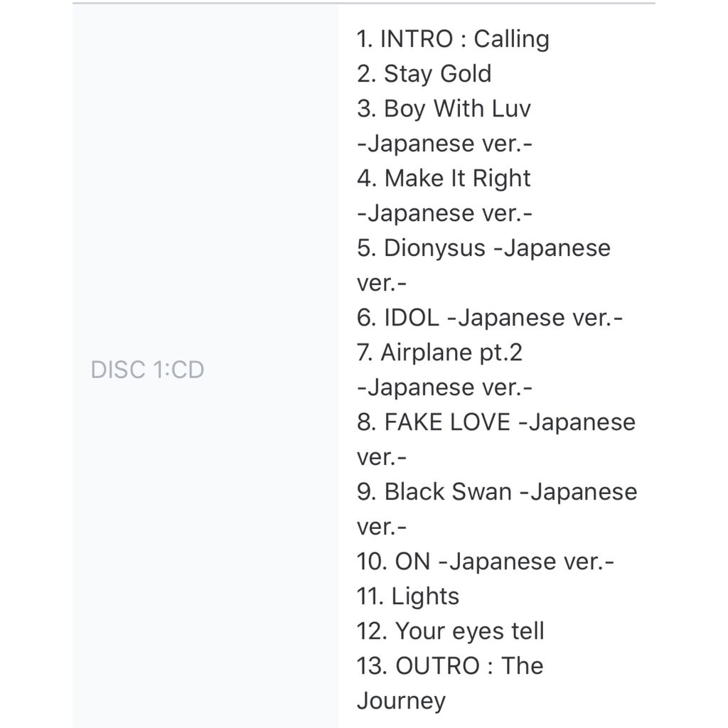
Task: Select track 8 FAKE LOVE line
Action: point(496,422)
